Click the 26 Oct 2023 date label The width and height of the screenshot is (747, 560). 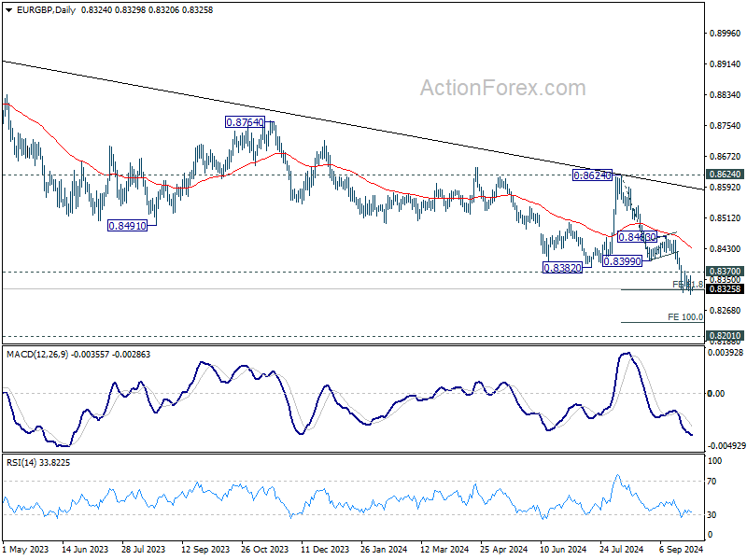pos(265,549)
